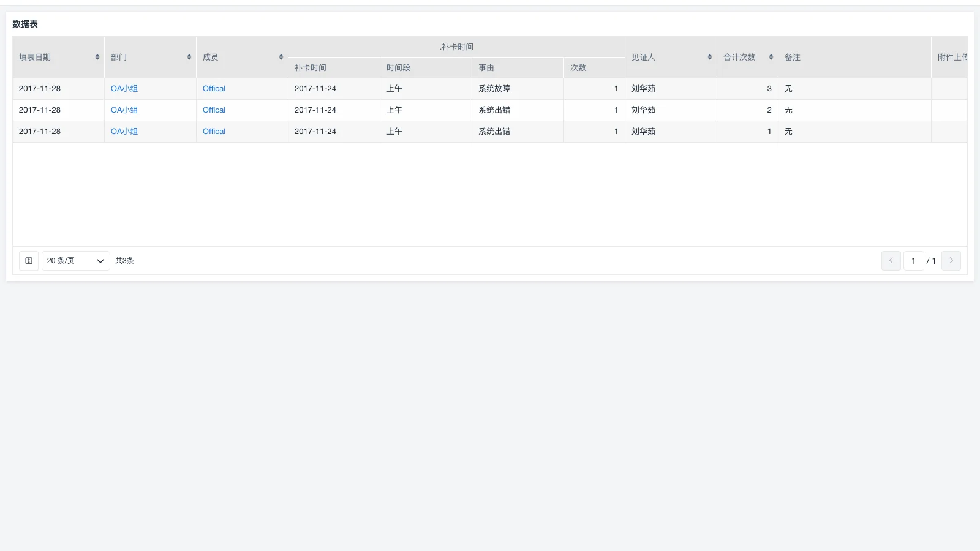Sort by 部门 column
Viewport: 980px width, 551px height.
(189, 57)
